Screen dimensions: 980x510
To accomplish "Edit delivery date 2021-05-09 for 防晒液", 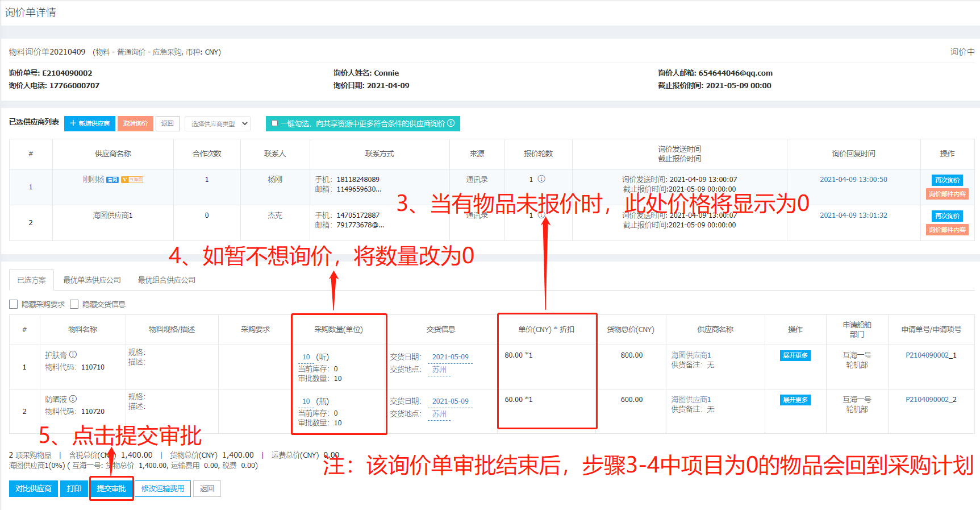I will tap(450, 401).
